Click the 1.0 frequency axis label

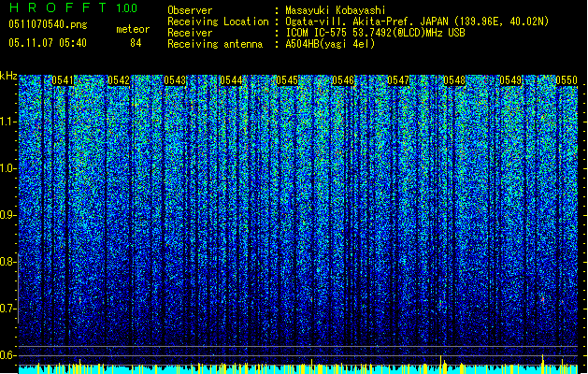(7, 168)
